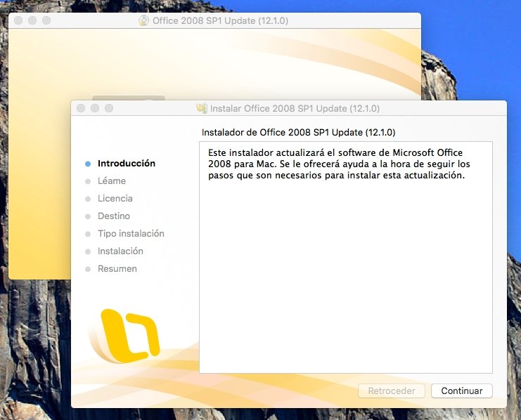Click the gray bullet next to Instalación
Viewport: 521px width, 420px height.
88,251
